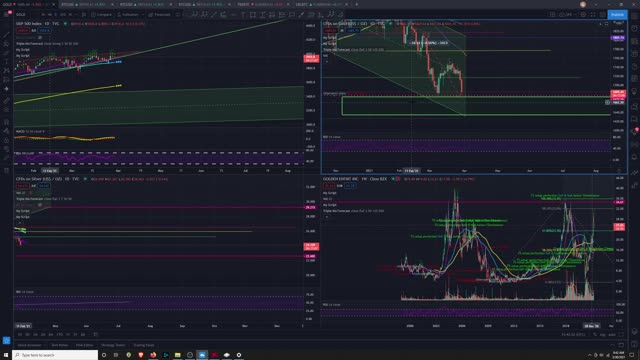This screenshot has width=640, height=360.
Task: Open a new tab with plus
Action: [356, 4]
